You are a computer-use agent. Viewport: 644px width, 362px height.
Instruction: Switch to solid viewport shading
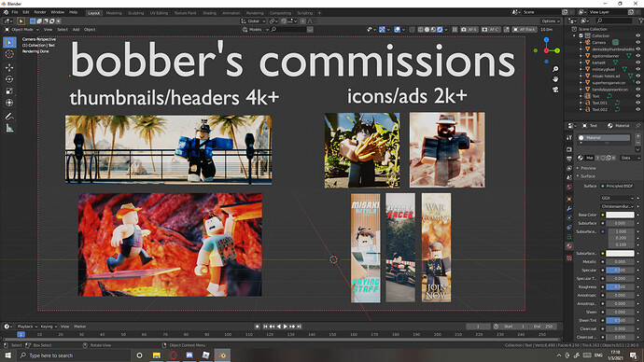coord(427,30)
